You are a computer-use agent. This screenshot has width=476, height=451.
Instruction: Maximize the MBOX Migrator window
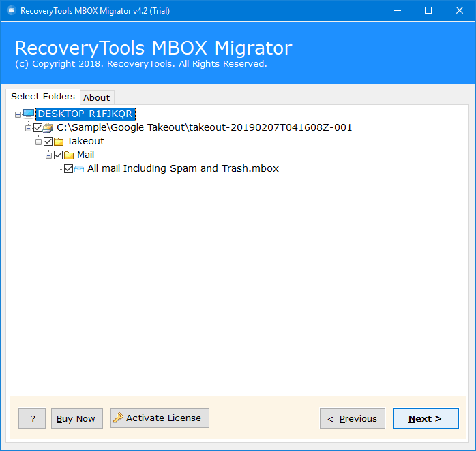tap(428, 11)
